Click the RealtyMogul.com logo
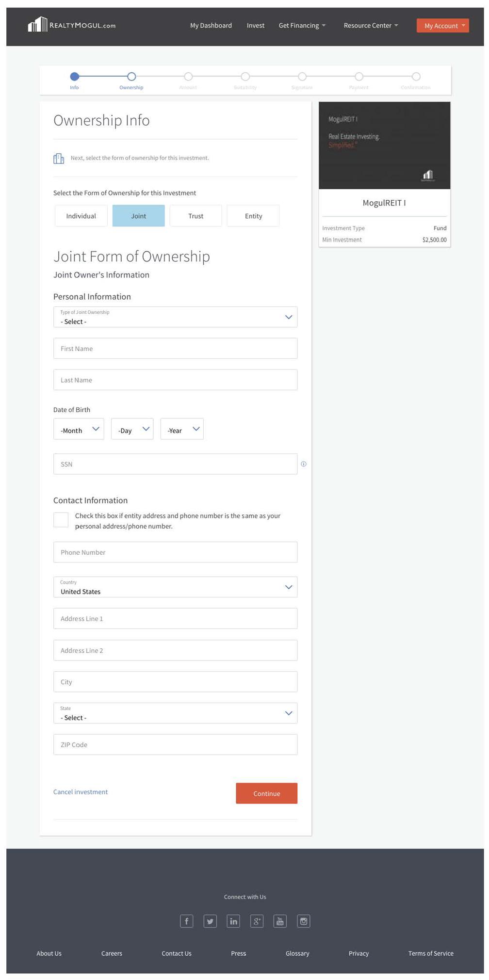Viewport: 489px width, 980px height. tap(72, 25)
